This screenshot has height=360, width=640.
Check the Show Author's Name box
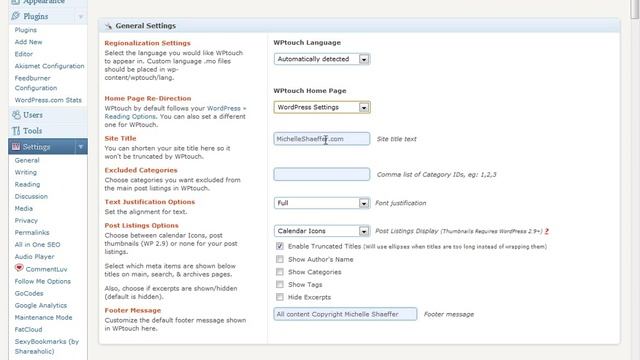280,259
